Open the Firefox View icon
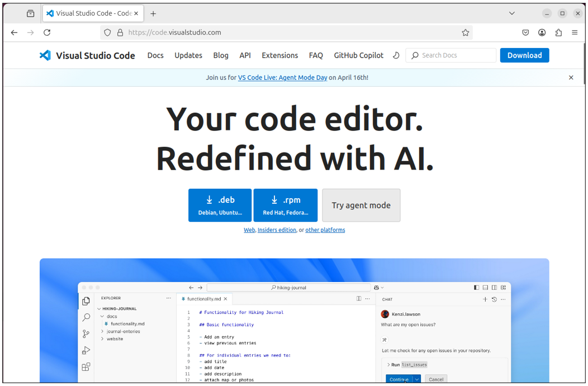This screenshot has height=386, width=588. (x=30, y=13)
